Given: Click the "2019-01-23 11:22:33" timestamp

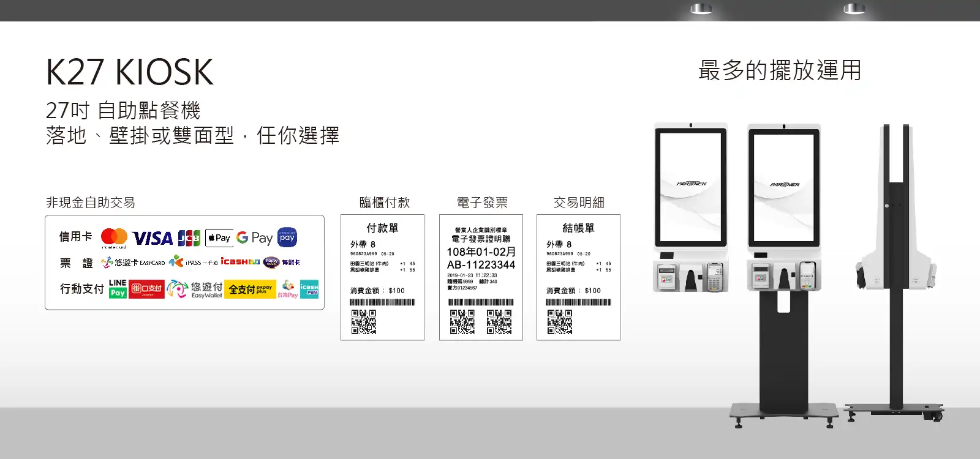Looking at the screenshot, I should point(472,275).
